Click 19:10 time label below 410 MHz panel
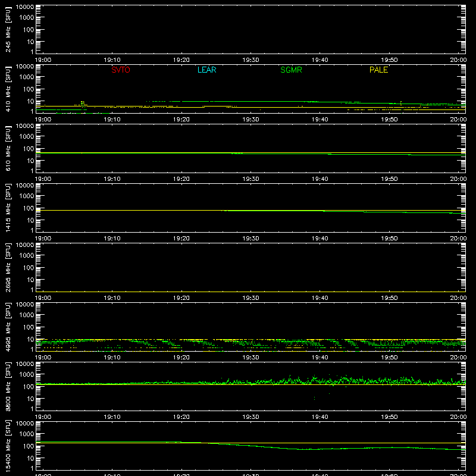Screen dimensions: 476x476 pyautogui.click(x=112, y=120)
